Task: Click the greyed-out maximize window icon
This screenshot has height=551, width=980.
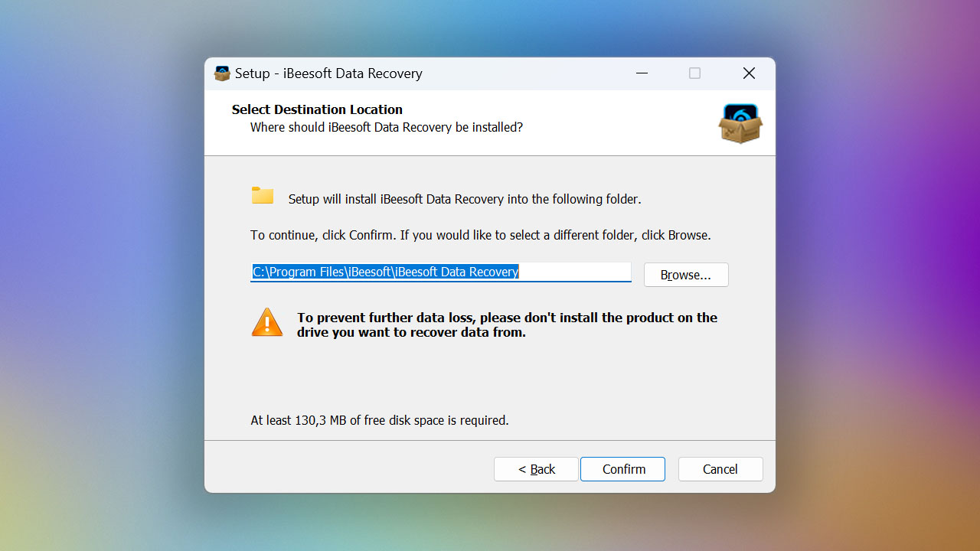Action: [694, 73]
